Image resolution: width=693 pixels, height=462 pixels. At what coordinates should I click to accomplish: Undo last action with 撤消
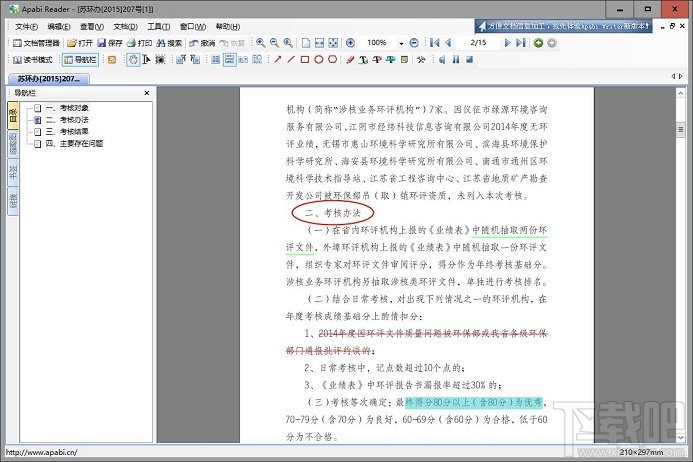tap(202, 43)
